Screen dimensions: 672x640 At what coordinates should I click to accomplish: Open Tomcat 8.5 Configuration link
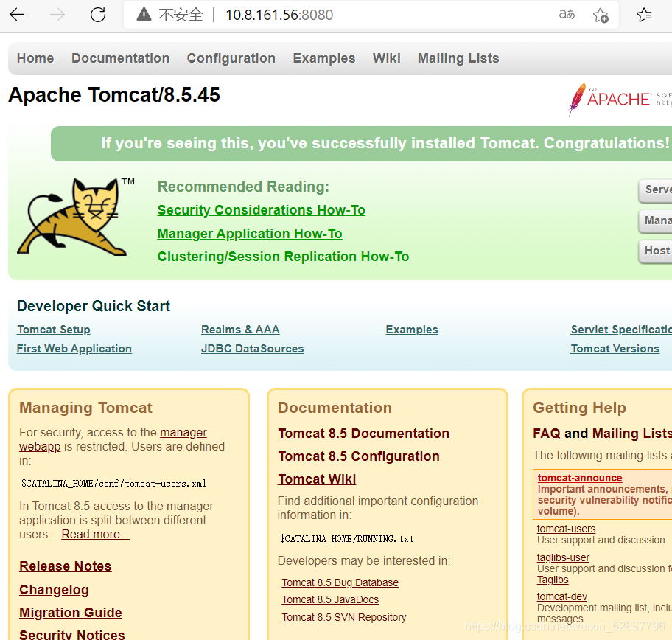[x=359, y=456]
